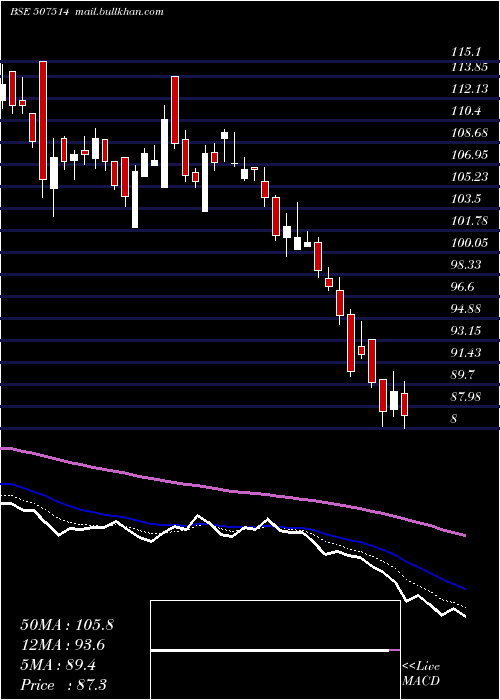Click the 89.7 price axis label
Screen dimensions: 500x700
tap(462, 375)
